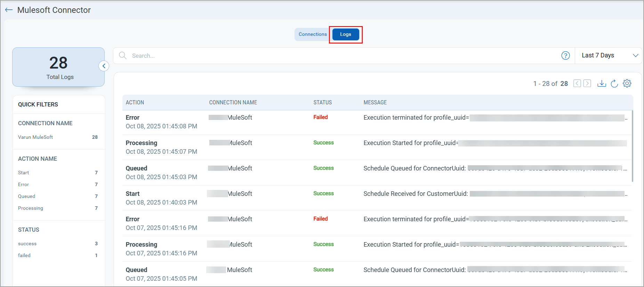The image size is (644, 287).
Task: Sort by the STATUS column header
Action: click(x=323, y=103)
